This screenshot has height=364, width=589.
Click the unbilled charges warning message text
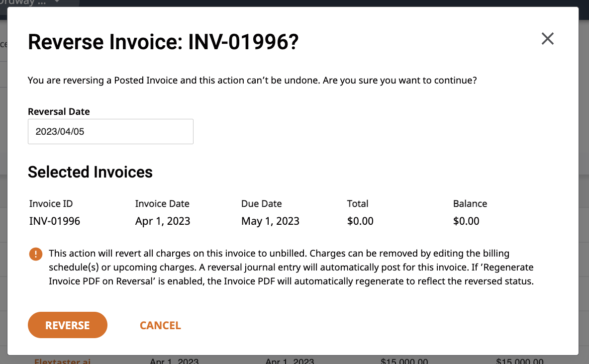click(x=291, y=267)
